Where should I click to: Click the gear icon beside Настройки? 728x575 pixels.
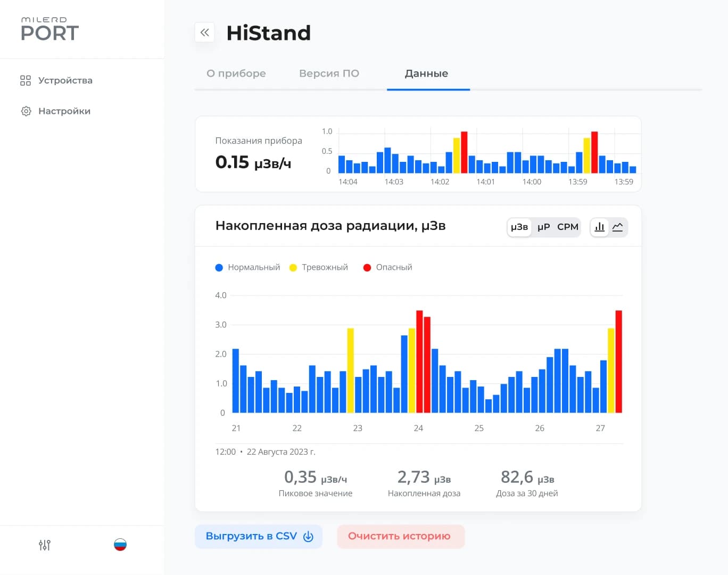[x=26, y=111]
